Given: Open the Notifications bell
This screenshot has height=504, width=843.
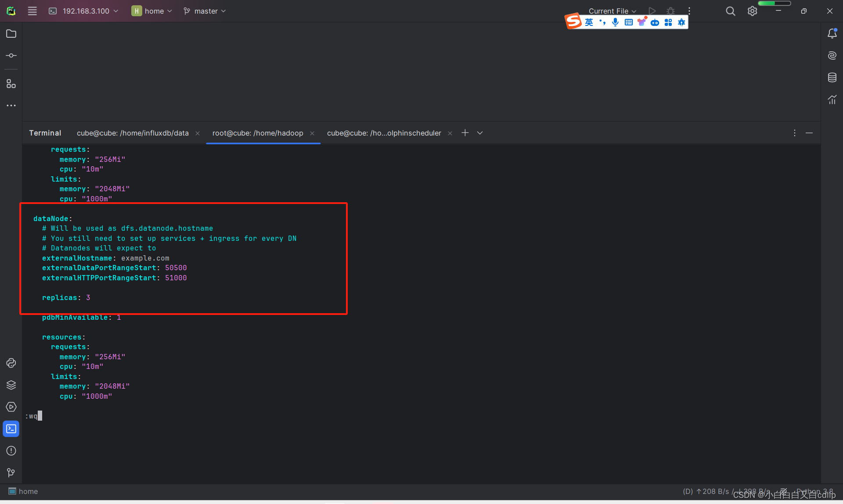Looking at the screenshot, I should click(832, 34).
